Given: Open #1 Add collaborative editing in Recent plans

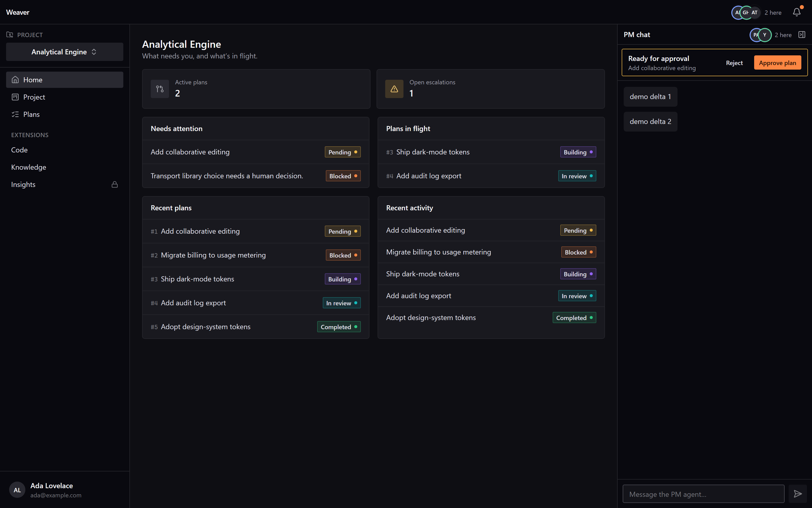Looking at the screenshot, I should pyautogui.click(x=256, y=231).
